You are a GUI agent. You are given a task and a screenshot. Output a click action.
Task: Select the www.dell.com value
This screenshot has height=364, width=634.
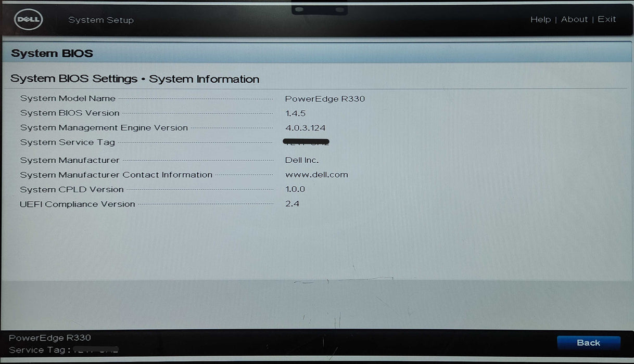(x=316, y=175)
